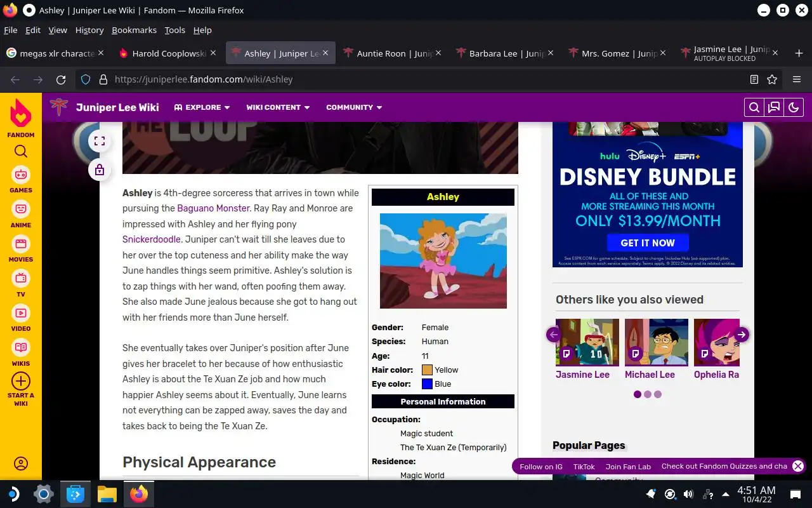
Task: Open the Games section icon
Action: click(x=21, y=174)
